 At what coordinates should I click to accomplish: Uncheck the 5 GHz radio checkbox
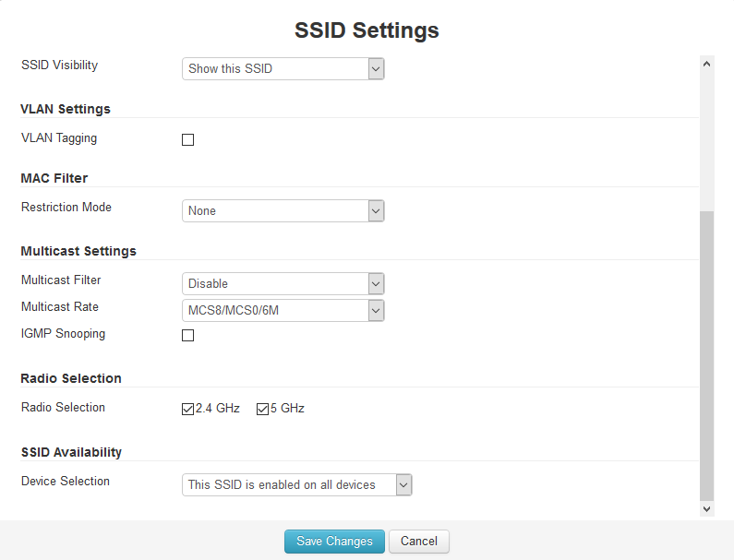click(262, 410)
